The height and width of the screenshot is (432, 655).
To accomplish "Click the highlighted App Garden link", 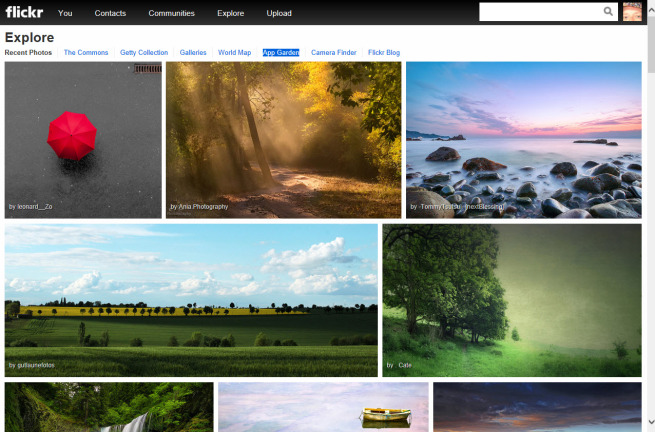I will point(281,52).
